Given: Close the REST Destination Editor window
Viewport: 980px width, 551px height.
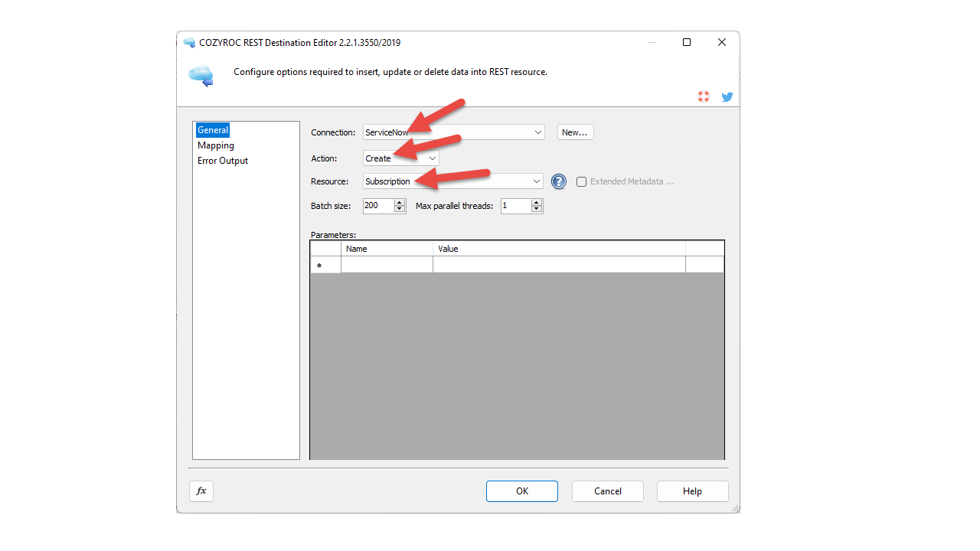Looking at the screenshot, I should tap(722, 43).
